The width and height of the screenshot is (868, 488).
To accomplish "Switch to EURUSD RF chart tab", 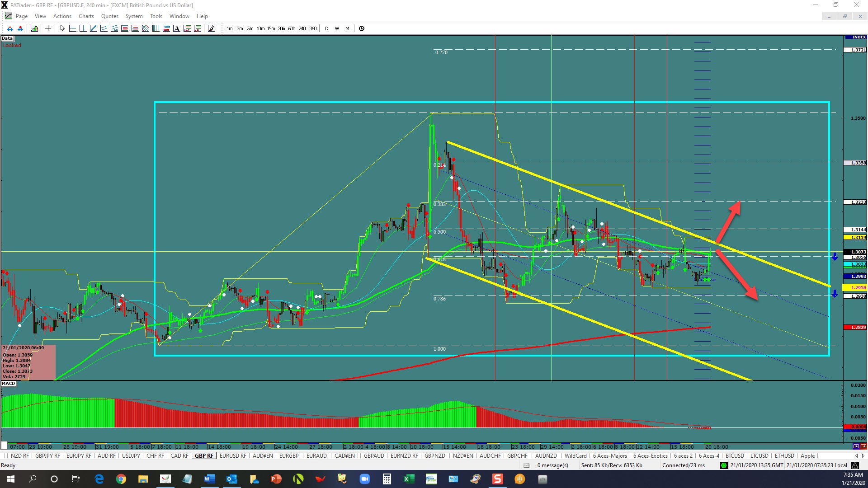I will (233, 456).
